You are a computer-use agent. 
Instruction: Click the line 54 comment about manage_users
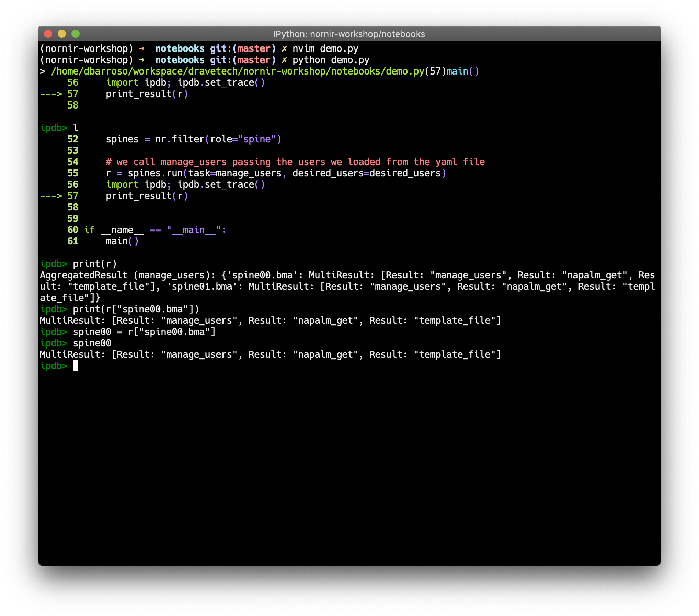click(x=295, y=162)
